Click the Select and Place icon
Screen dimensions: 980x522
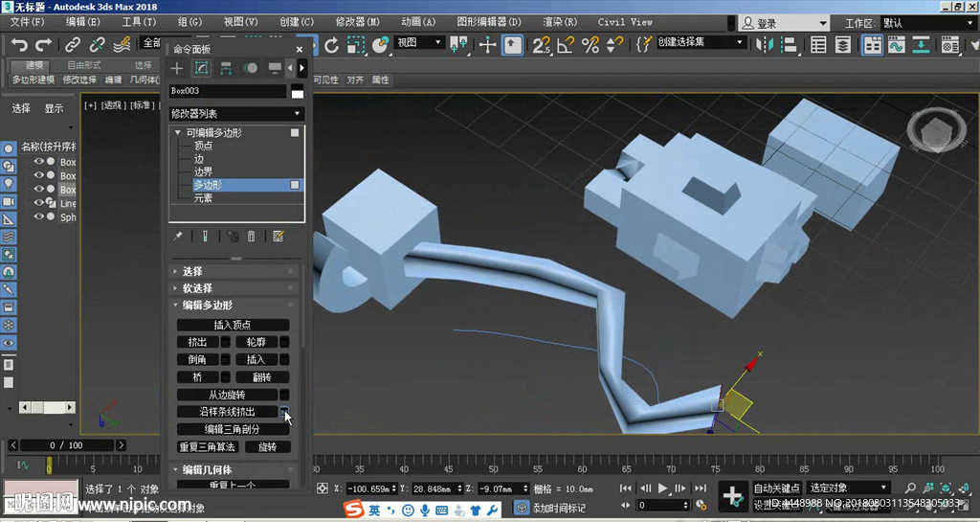(380, 45)
